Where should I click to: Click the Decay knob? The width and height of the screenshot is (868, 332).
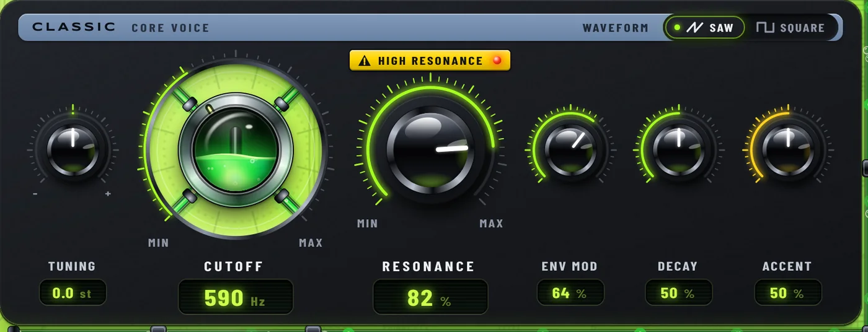[x=679, y=149]
